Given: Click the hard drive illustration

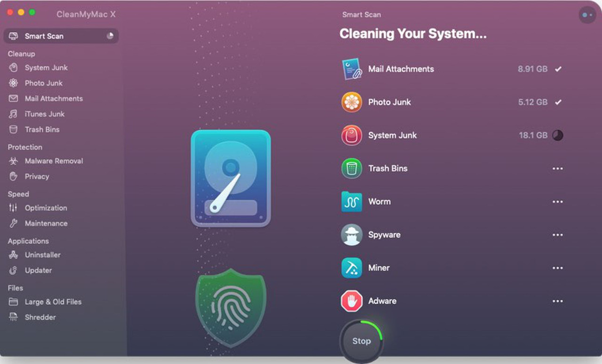Looking at the screenshot, I should click(x=230, y=179).
